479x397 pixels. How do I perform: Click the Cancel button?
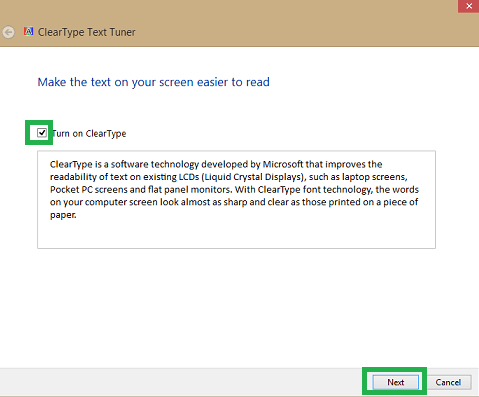point(448,382)
